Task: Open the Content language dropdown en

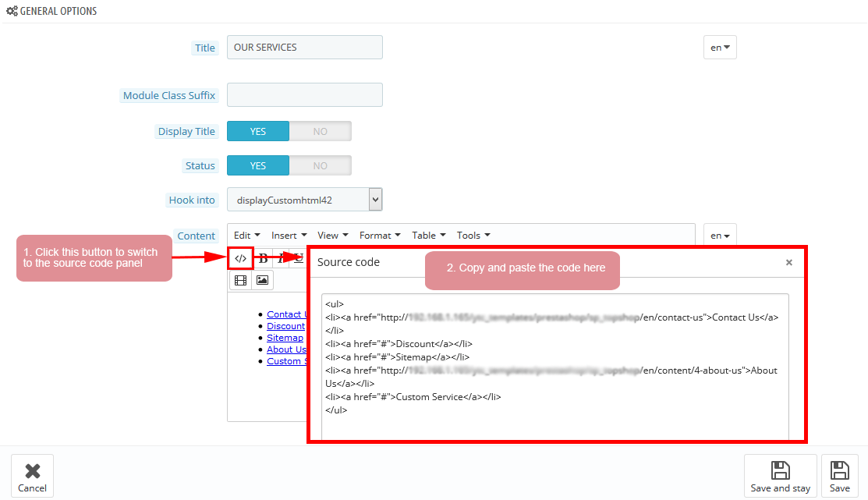Action: point(720,236)
